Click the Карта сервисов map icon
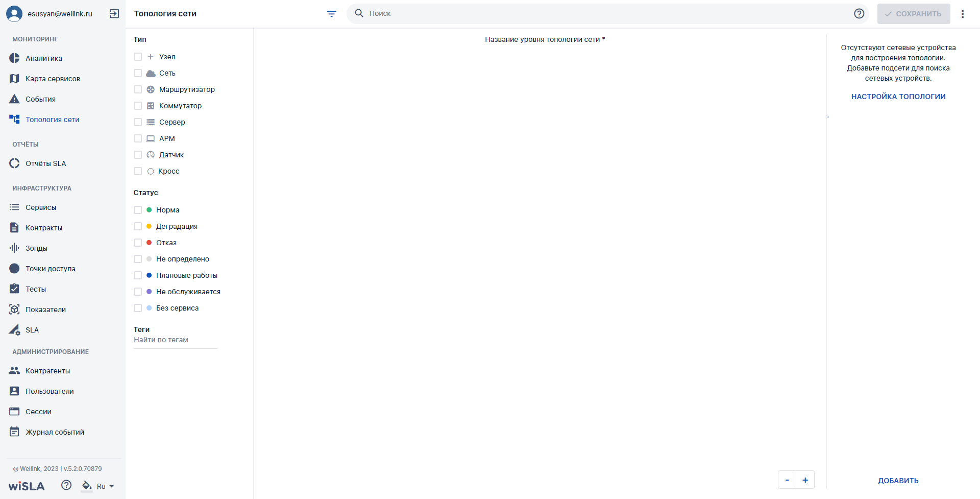The height and width of the screenshot is (499, 980). (x=14, y=79)
